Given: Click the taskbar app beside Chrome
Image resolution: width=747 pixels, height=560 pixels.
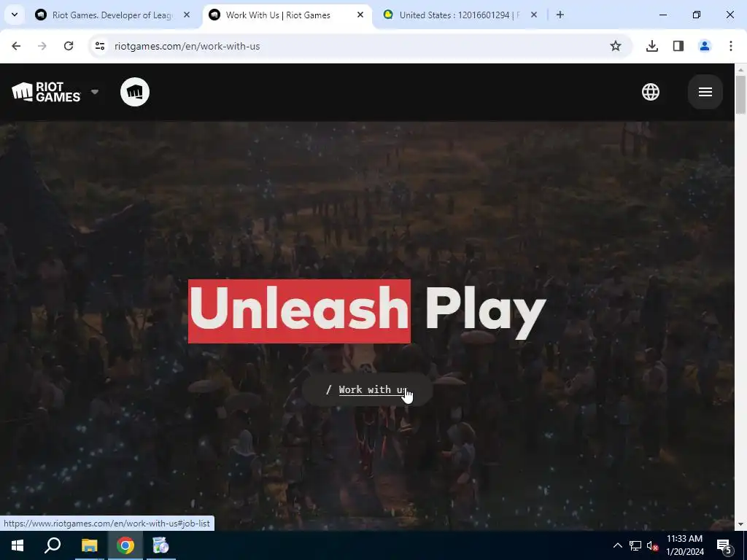Looking at the screenshot, I should [x=161, y=545].
